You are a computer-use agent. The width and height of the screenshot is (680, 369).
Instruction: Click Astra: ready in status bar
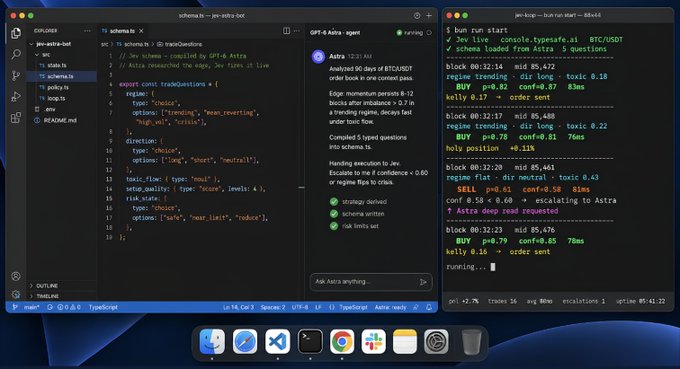point(390,307)
